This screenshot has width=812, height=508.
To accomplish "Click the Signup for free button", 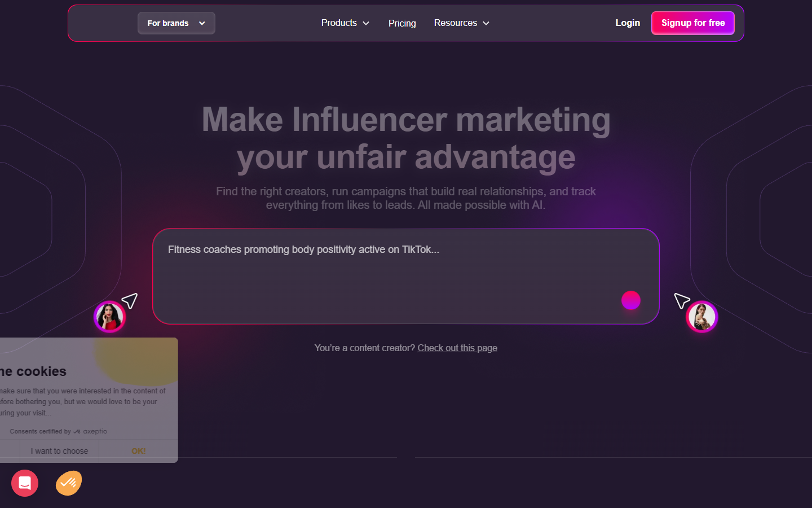I will tap(693, 23).
